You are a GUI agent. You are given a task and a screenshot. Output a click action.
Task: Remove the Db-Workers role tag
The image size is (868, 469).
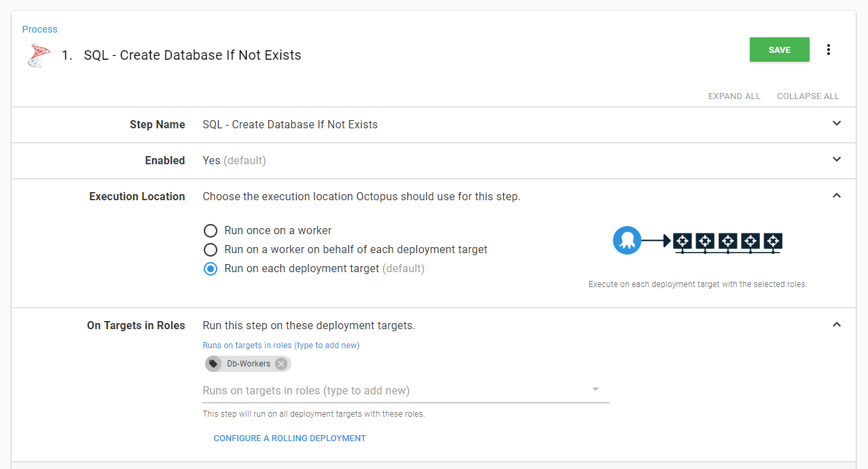281,364
